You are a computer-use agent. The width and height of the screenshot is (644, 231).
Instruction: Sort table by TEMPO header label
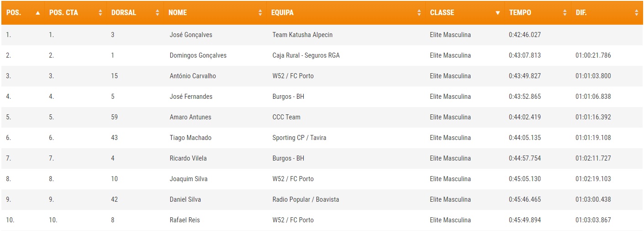pos(520,13)
